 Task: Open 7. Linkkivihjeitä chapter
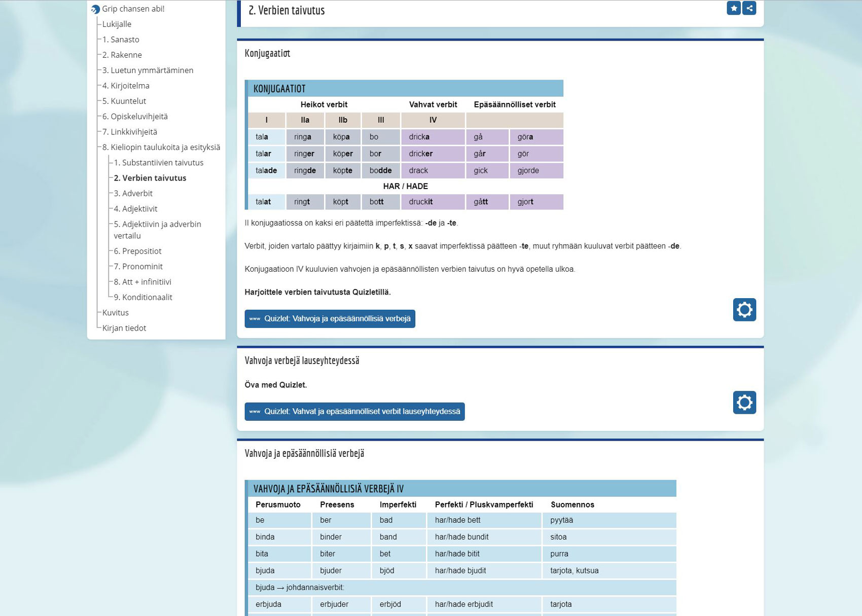tap(130, 132)
